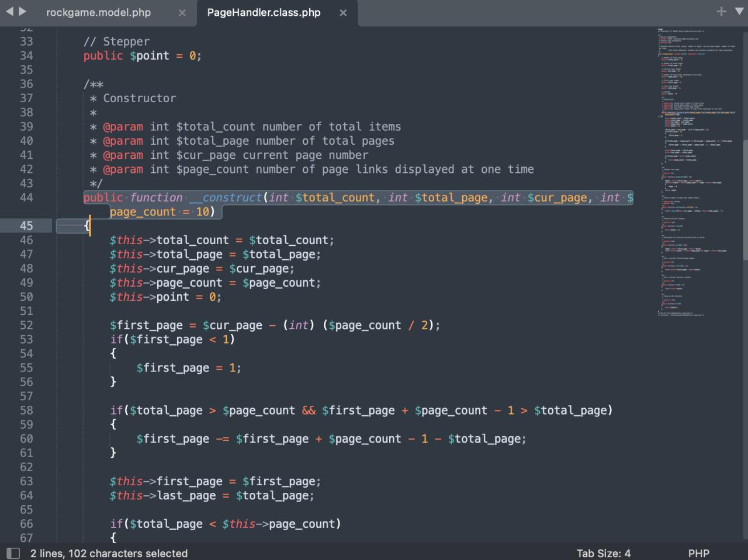
Task: Go to next tab with right arrow
Action: [x=23, y=11]
